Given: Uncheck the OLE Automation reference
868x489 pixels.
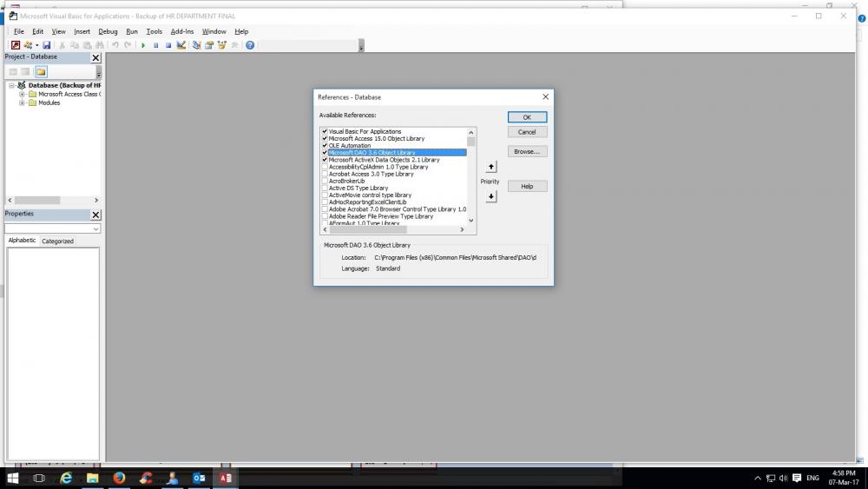Looking at the screenshot, I should (x=325, y=146).
